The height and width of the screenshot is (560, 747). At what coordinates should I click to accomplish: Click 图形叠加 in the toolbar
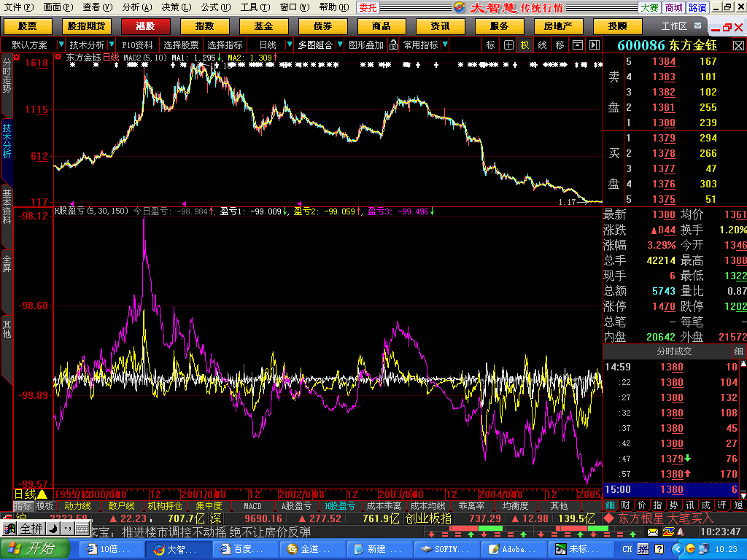coord(366,44)
